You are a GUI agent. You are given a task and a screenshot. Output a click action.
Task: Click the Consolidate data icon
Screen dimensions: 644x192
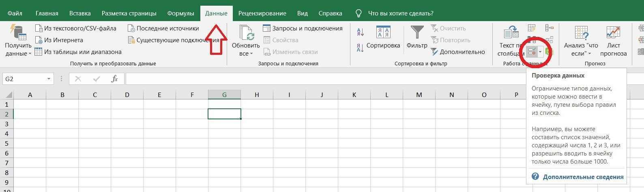tap(550, 28)
